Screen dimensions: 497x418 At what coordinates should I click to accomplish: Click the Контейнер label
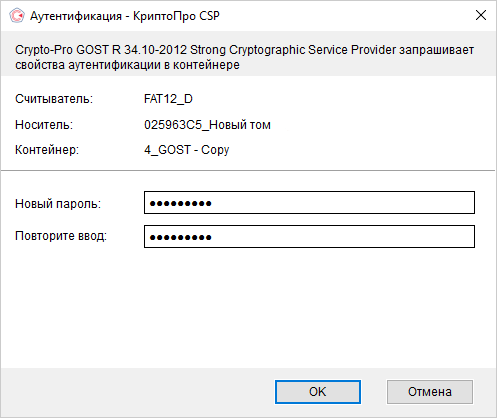47,150
